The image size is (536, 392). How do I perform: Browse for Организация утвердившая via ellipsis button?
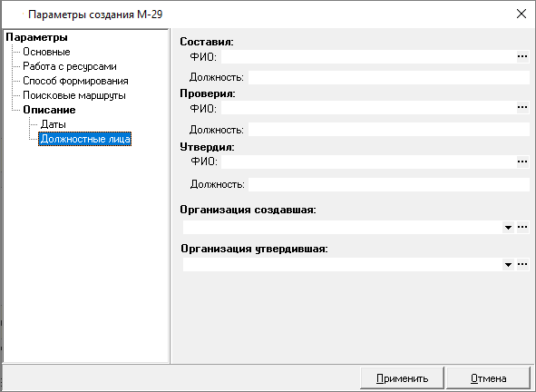tap(522, 264)
